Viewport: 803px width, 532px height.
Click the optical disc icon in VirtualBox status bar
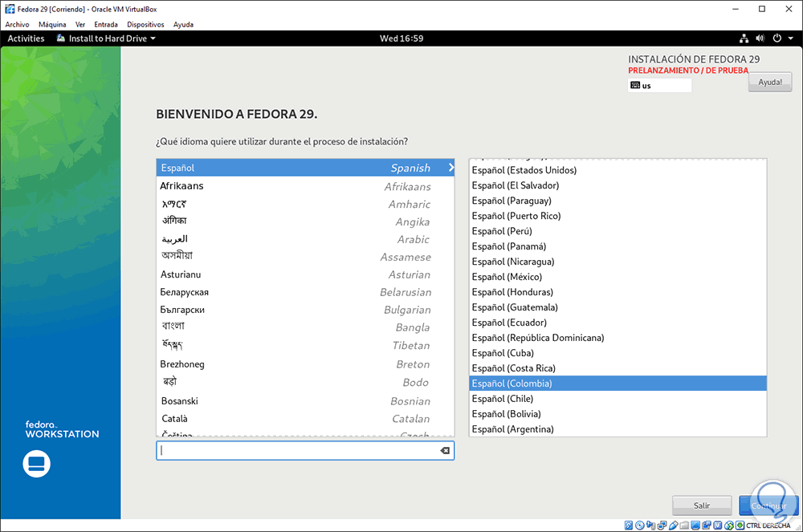pyautogui.click(x=640, y=526)
